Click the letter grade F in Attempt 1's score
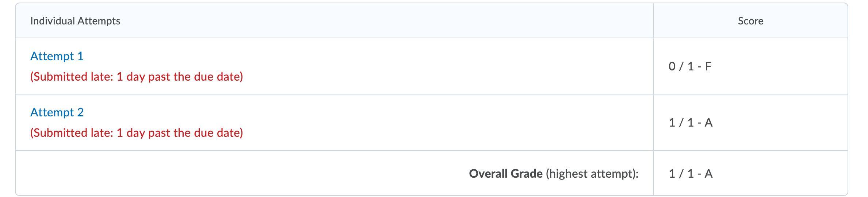The height and width of the screenshot is (197, 868). point(708,66)
